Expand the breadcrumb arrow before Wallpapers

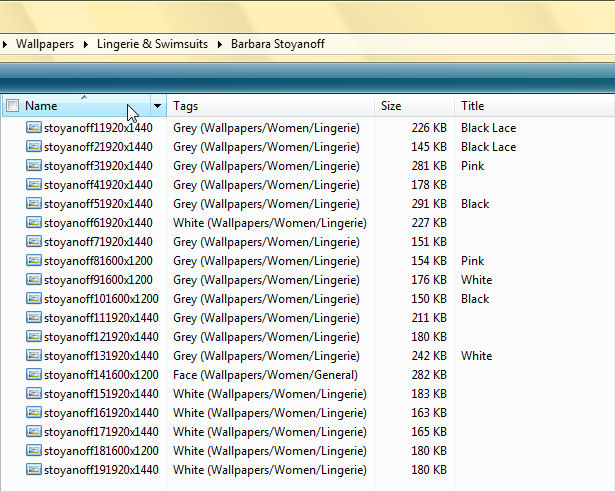point(6,44)
